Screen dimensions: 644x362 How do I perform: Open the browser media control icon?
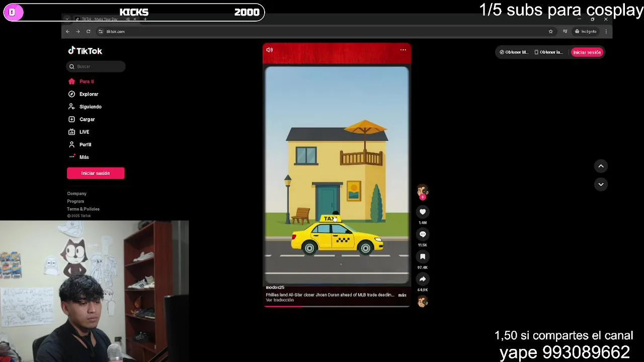[x=565, y=31]
